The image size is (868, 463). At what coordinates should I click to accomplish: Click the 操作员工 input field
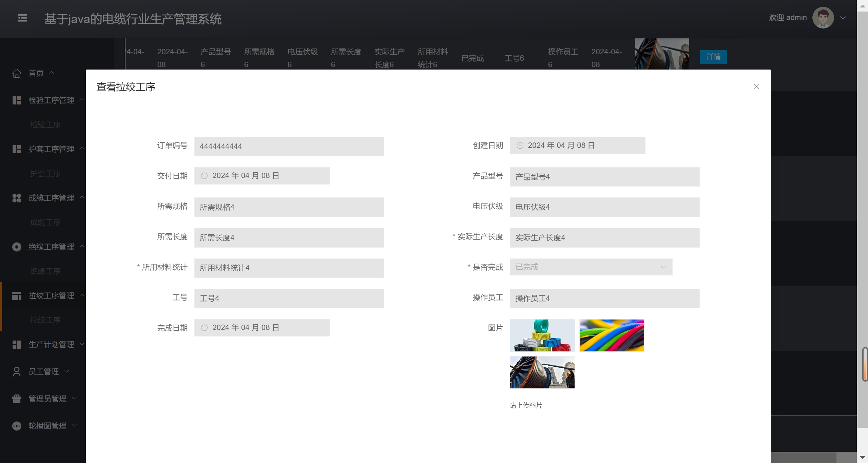click(x=604, y=298)
